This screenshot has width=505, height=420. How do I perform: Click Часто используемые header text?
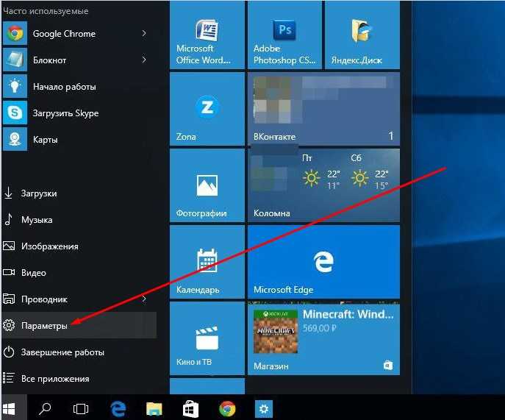point(46,11)
